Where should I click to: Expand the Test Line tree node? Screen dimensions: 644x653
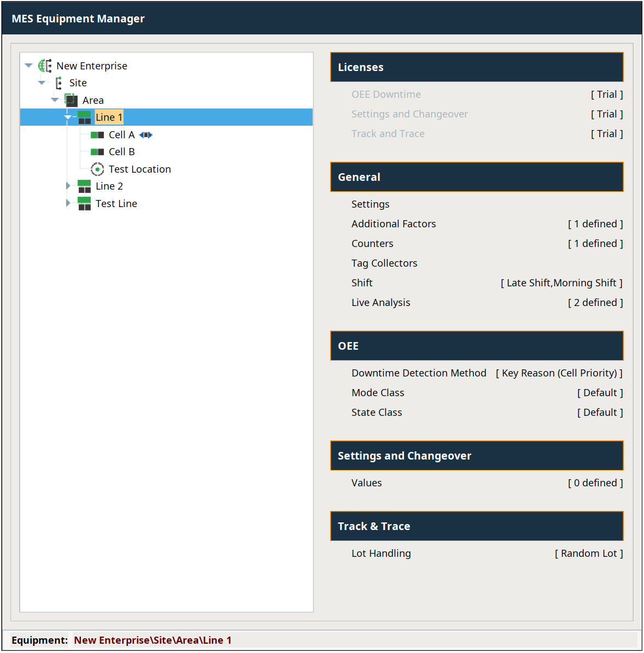click(x=68, y=203)
